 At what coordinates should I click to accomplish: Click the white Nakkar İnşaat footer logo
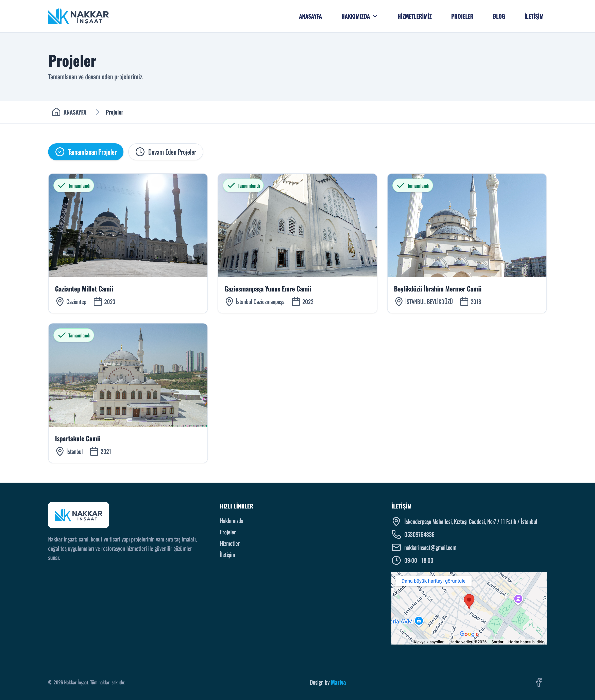(78, 515)
